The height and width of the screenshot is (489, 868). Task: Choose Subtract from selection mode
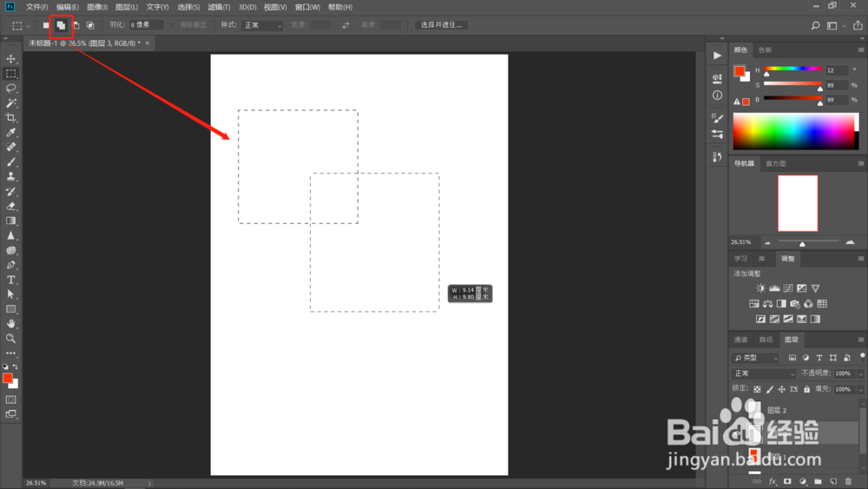(x=76, y=25)
